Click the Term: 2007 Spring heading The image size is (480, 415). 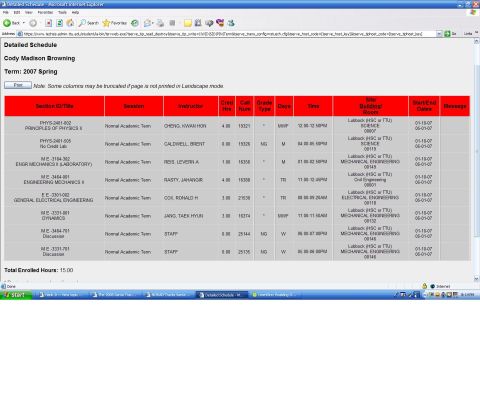(x=31, y=72)
